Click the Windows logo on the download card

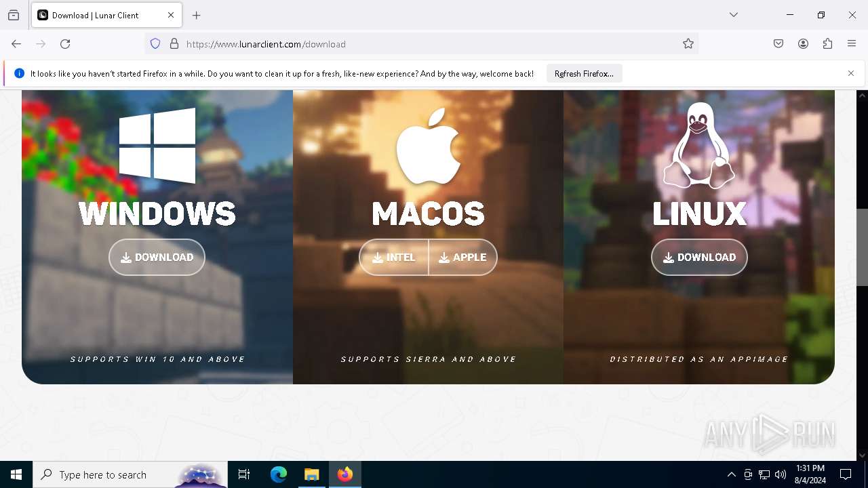coord(157,145)
